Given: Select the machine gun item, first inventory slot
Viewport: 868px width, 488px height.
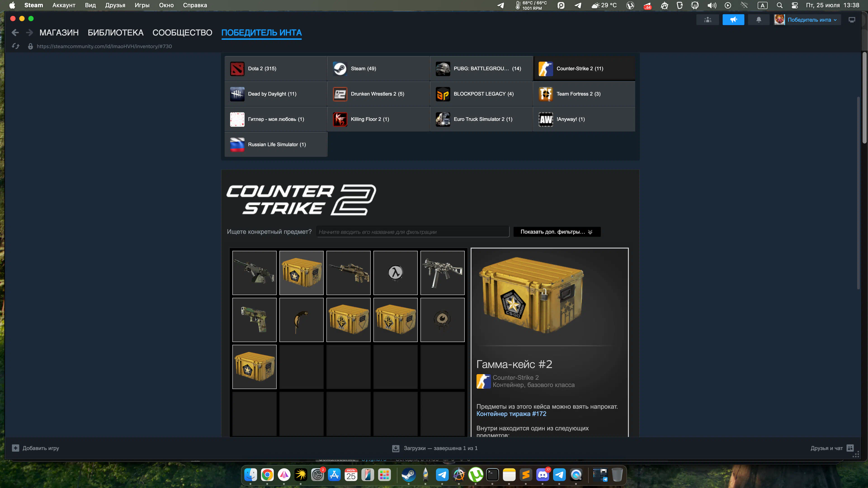Looking at the screenshot, I should pos(254,273).
